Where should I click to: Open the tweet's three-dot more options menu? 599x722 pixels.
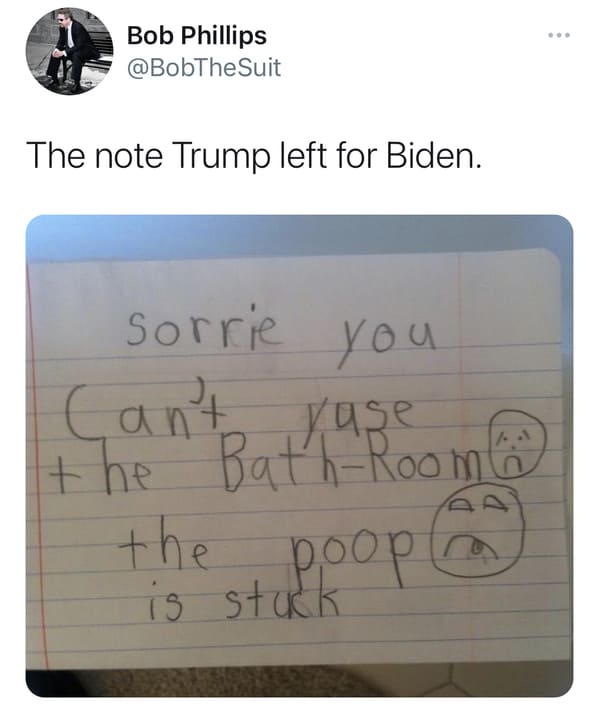coord(559,35)
